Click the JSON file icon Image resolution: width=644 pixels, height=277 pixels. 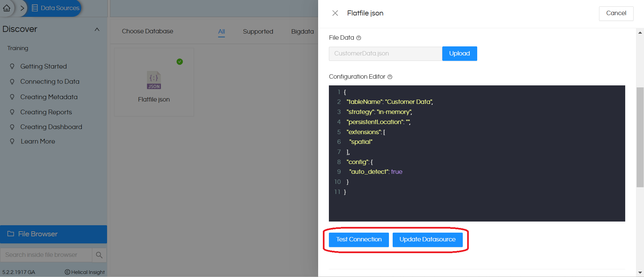pos(154,80)
